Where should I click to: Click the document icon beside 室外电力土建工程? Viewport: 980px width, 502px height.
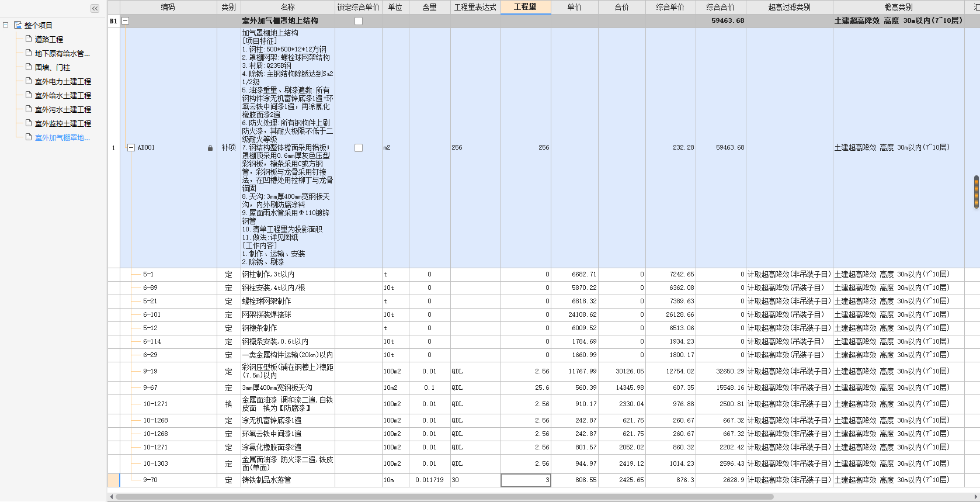(x=28, y=81)
